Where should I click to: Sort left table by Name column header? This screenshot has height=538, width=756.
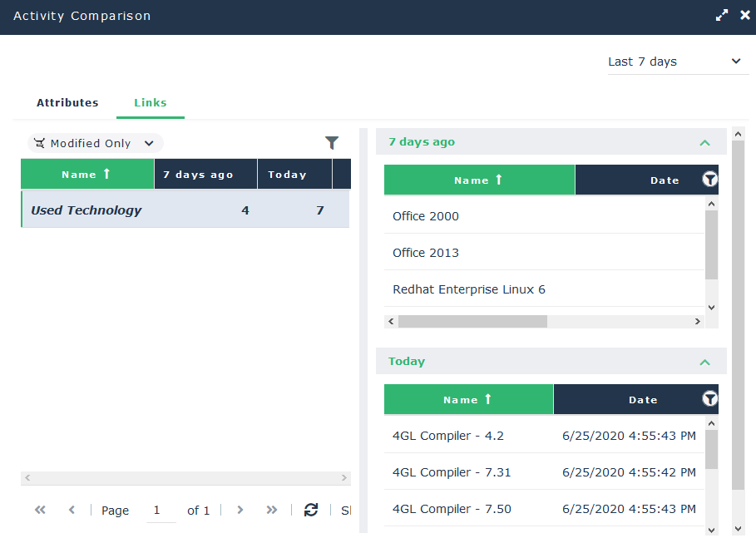point(86,175)
